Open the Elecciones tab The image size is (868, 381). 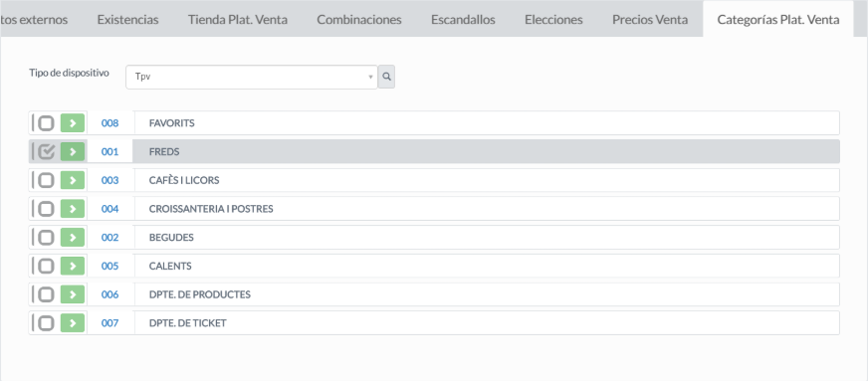pyautogui.click(x=553, y=19)
